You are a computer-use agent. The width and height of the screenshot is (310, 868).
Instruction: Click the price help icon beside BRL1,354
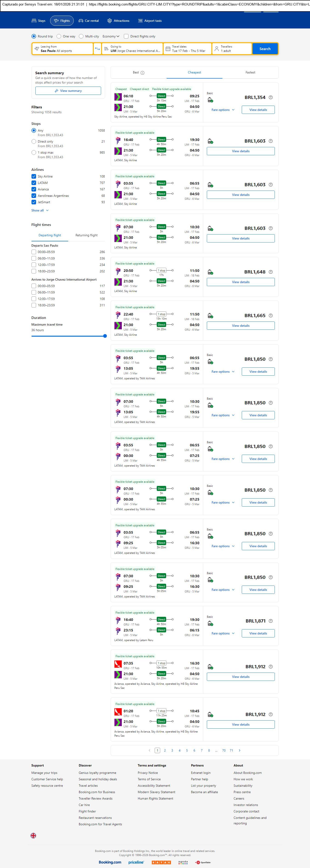tap(270, 97)
